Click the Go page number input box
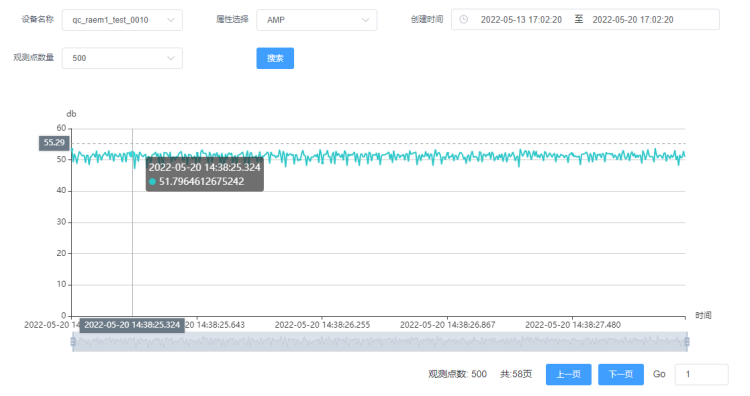 coord(701,374)
